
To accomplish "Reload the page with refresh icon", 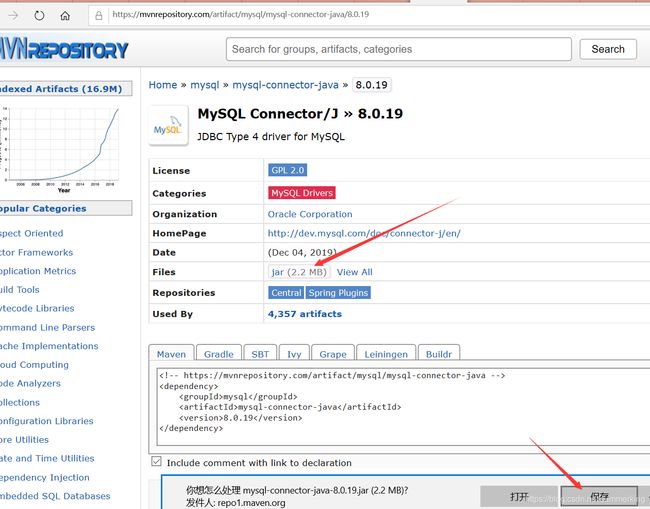I will pyautogui.click(x=39, y=16).
